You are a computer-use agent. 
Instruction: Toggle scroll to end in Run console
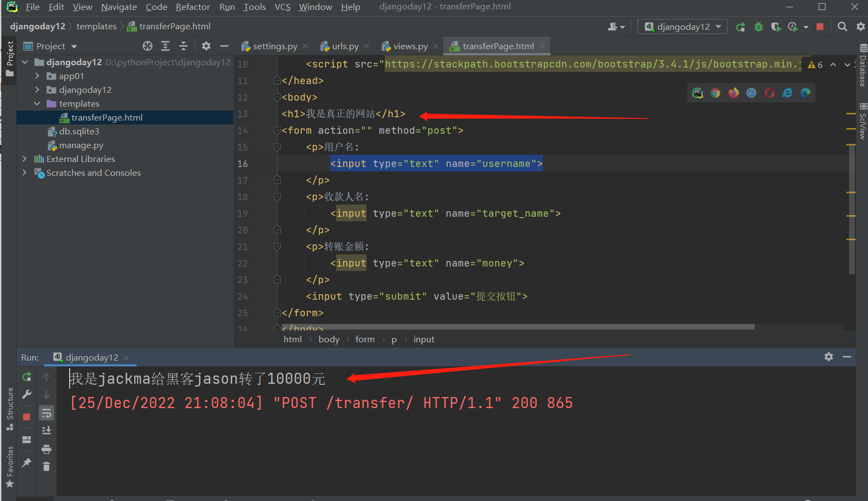click(46, 431)
